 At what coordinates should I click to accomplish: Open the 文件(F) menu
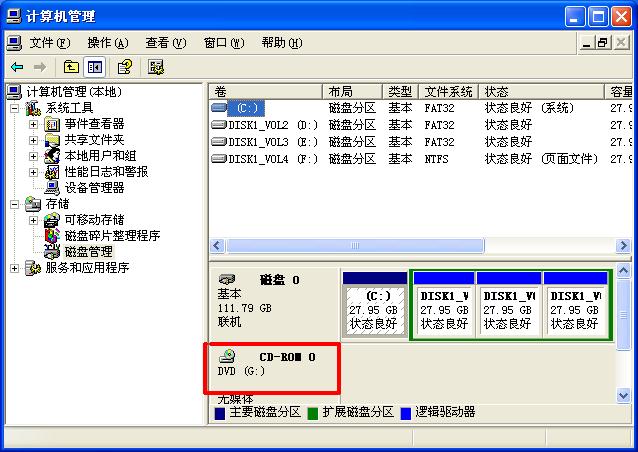tap(50, 43)
